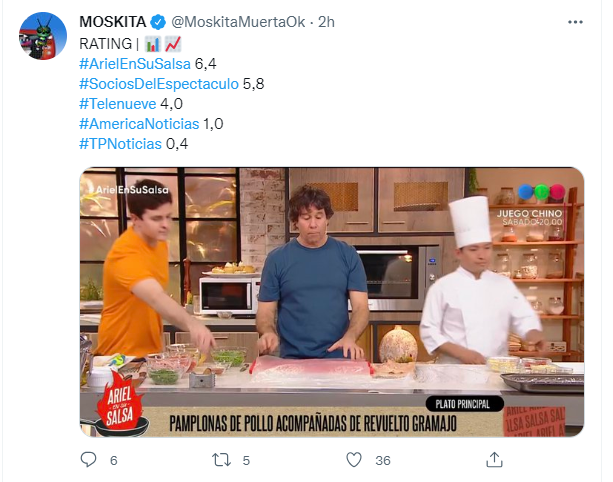
Task: Open the three-dot more options menu
Action: [575, 22]
